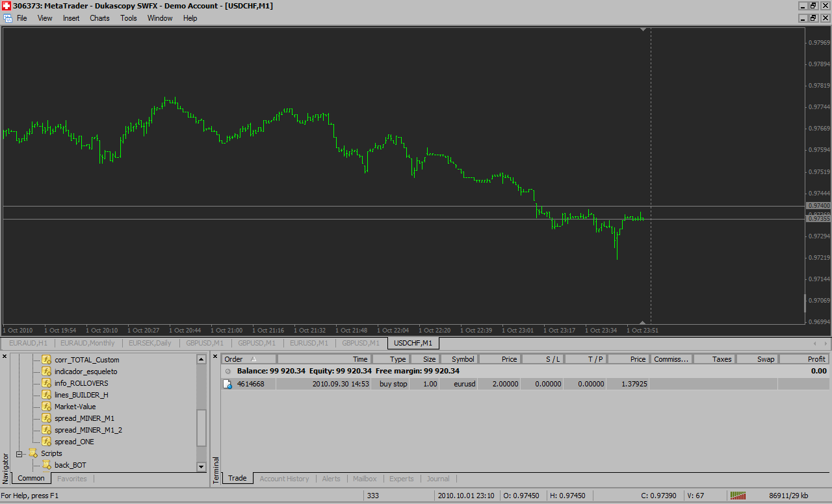Select the spread_MINER_M1 indicator name
Image resolution: width=832 pixels, height=504 pixels.
pyautogui.click(x=84, y=418)
